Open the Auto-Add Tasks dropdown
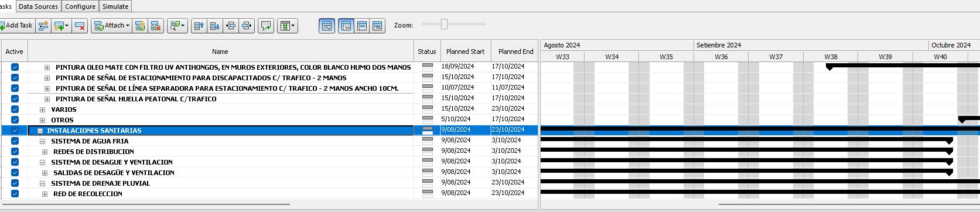This screenshot has height=212, width=980. [61, 26]
